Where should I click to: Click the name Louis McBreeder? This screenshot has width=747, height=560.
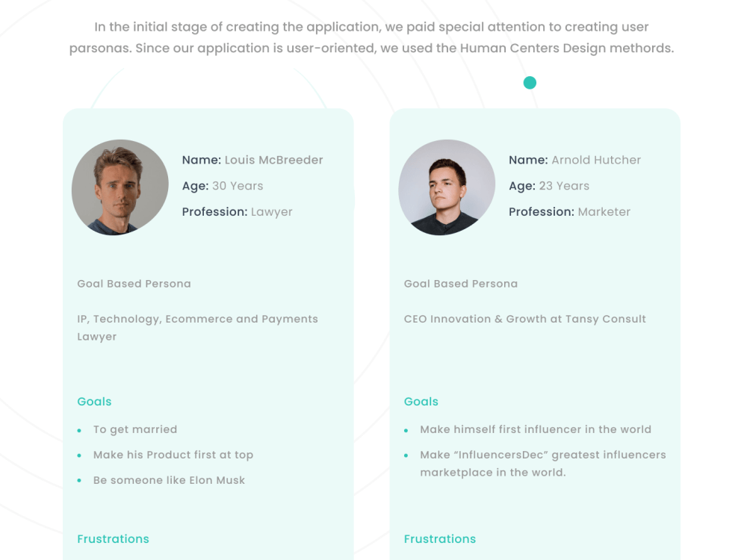[x=274, y=160]
